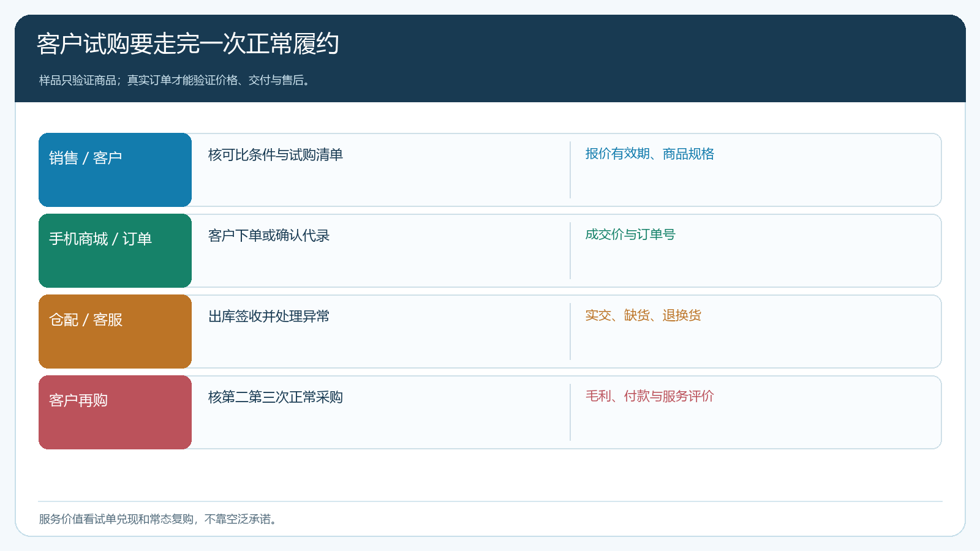Screen dimensions: 980x551
Task: Click the red note 毛利、付款与服务评价
Action: tap(650, 396)
